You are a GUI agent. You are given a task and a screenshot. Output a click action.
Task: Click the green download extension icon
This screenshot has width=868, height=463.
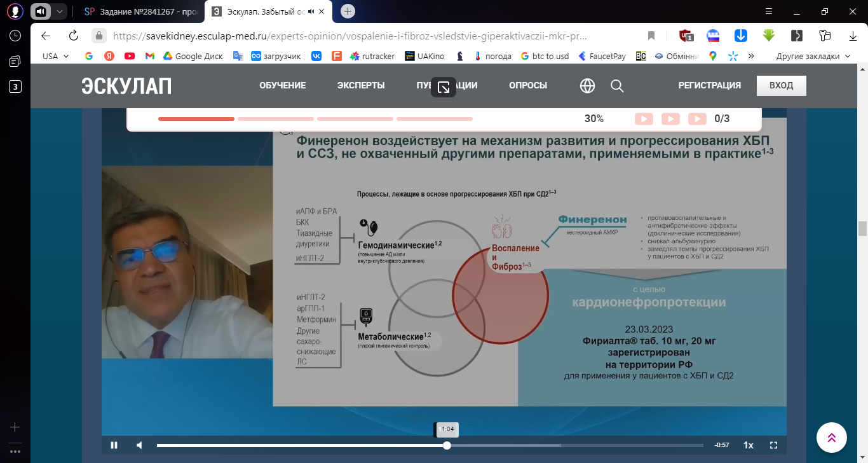[768, 36]
